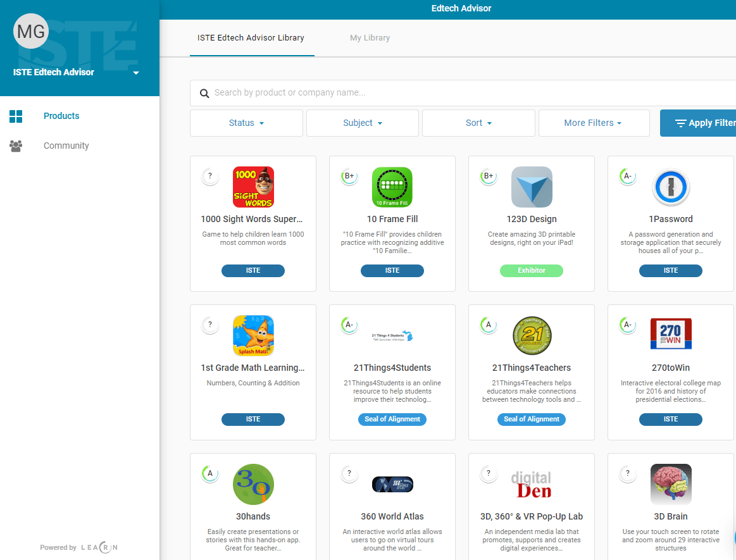Image resolution: width=736 pixels, height=560 pixels.
Task: Click the A grade badge on 21Things4Teachers
Action: click(489, 325)
